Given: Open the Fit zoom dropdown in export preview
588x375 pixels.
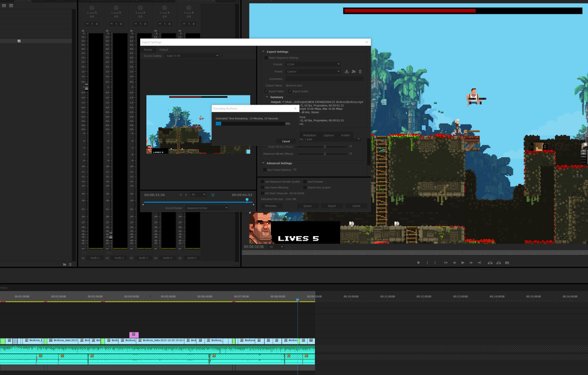Looking at the screenshot, I should [x=198, y=195].
